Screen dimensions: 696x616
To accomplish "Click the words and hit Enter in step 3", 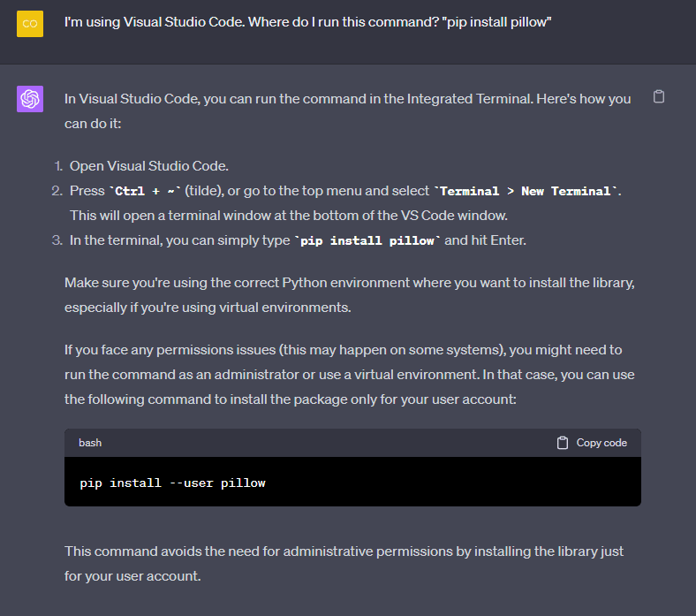I will 485,240.
